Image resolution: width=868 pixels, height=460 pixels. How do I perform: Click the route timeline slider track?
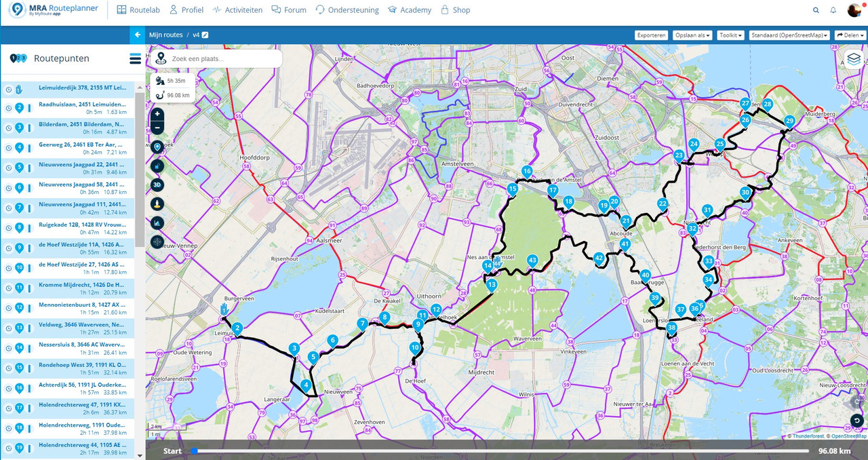click(x=500, y=451)
